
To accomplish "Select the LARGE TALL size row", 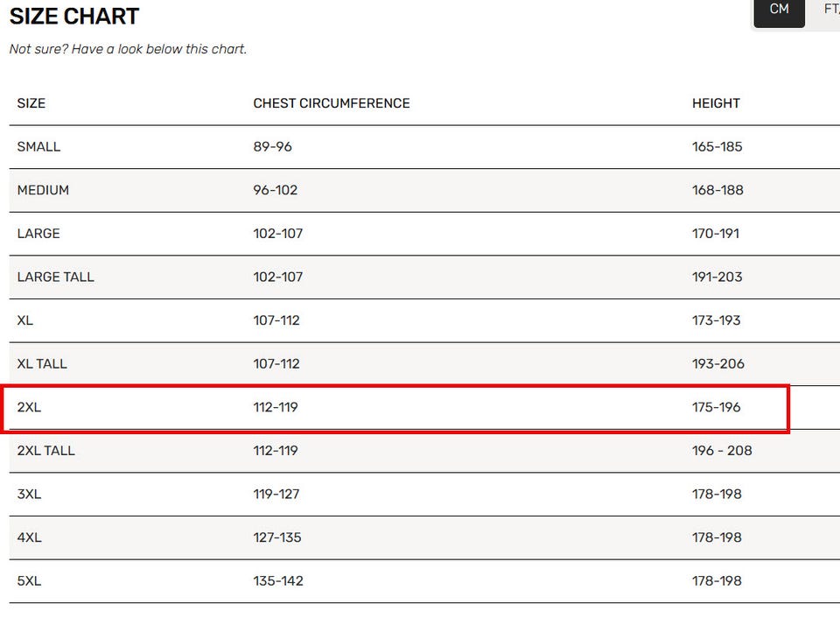I will (x=424, y=277).
